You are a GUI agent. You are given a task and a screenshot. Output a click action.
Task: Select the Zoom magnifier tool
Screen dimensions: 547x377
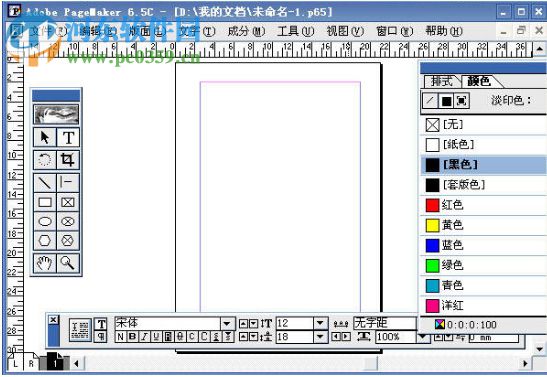(68, 263)
